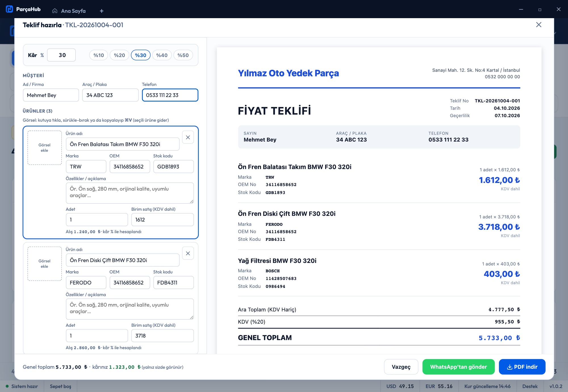Viewport: 568px width, 392px height.
Task: Select the %50 profit preset
Action: 183,55
